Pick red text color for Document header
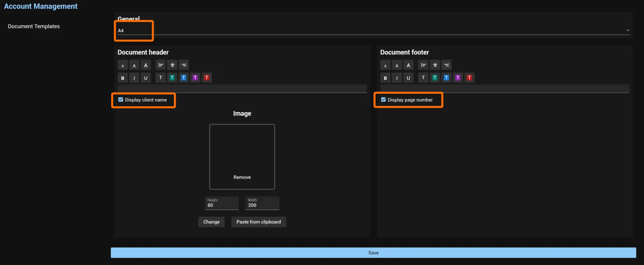Image resolution: width=644 pixels, height=265 pixels. click(207, 78)
